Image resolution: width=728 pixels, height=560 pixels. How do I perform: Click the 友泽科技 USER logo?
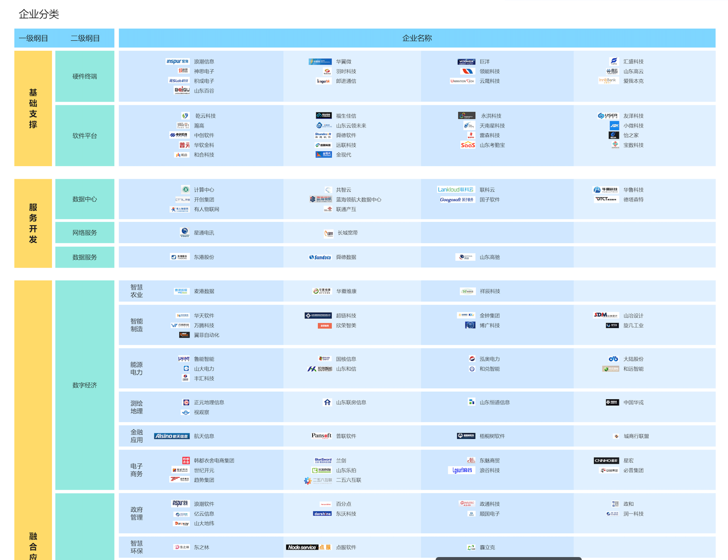(x=608, y=115)
